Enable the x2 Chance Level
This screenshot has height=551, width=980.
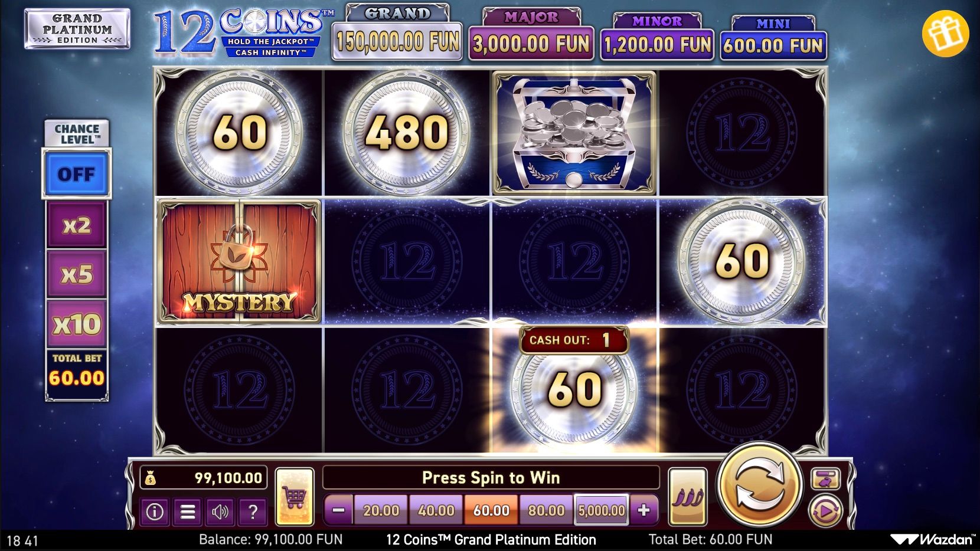click(77, 225)
